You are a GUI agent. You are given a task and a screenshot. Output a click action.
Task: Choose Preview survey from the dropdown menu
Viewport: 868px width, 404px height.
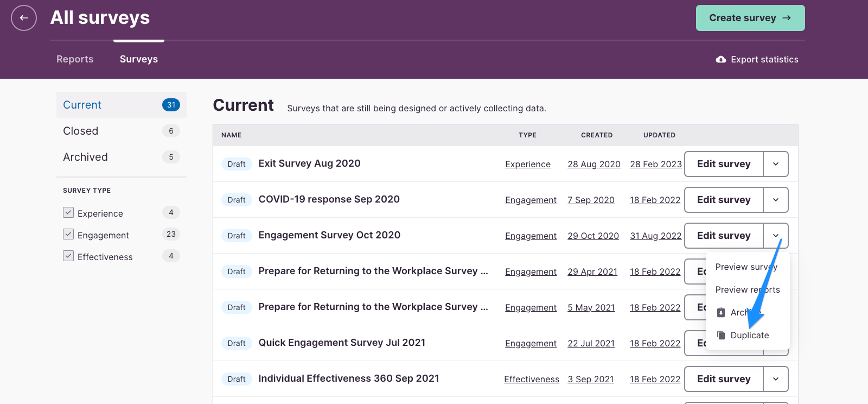pyautogui.click(x=746, y=267)
